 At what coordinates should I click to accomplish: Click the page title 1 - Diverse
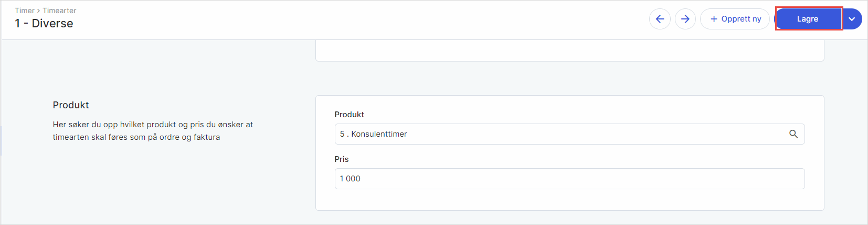(x=44, y=24)
